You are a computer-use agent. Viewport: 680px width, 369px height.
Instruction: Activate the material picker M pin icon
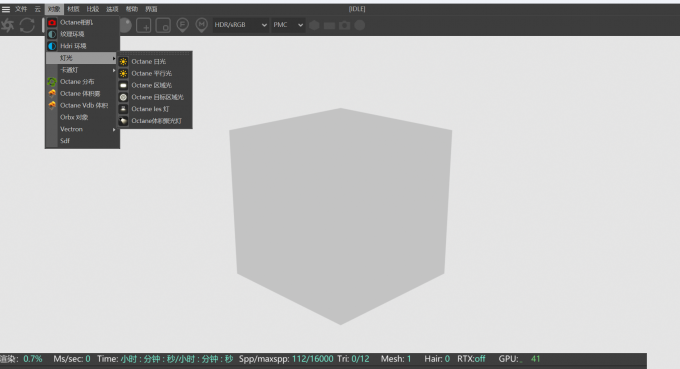click(201, 25)
